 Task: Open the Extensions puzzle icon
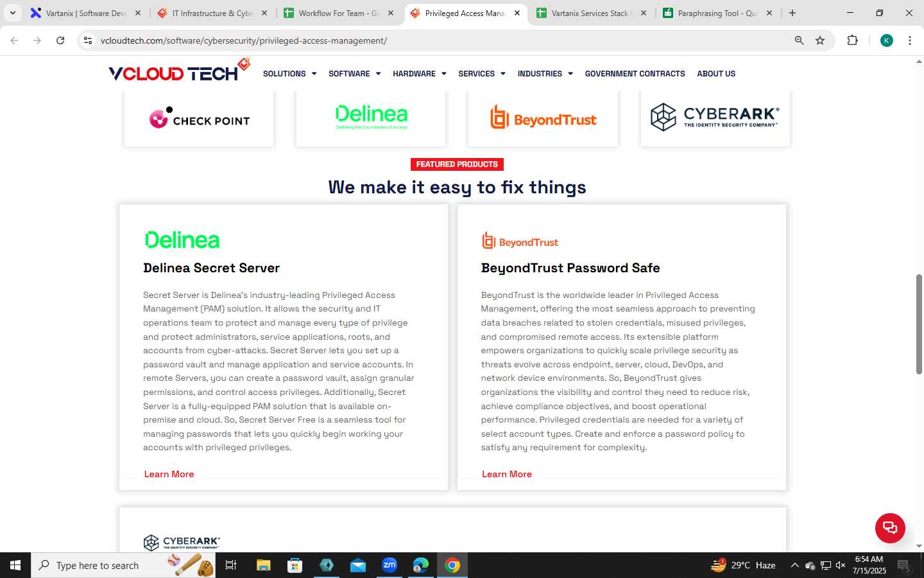[x=852, y=40]
